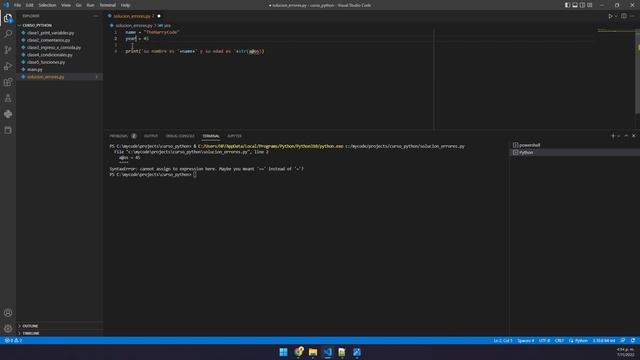Open the Terminal menu
The width and height of the screenshot is (640, 360).
click(107, 5)
